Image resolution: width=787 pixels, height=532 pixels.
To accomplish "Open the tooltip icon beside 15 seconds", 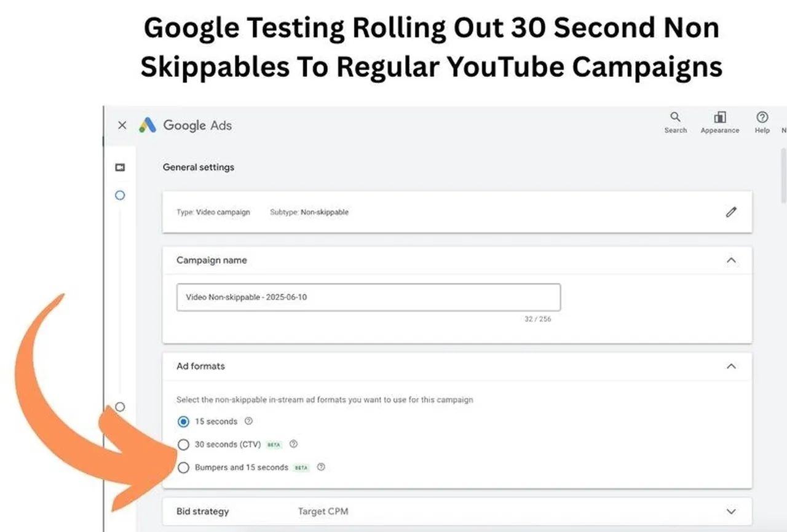I will pyautogui.click(x=248, y=421).
